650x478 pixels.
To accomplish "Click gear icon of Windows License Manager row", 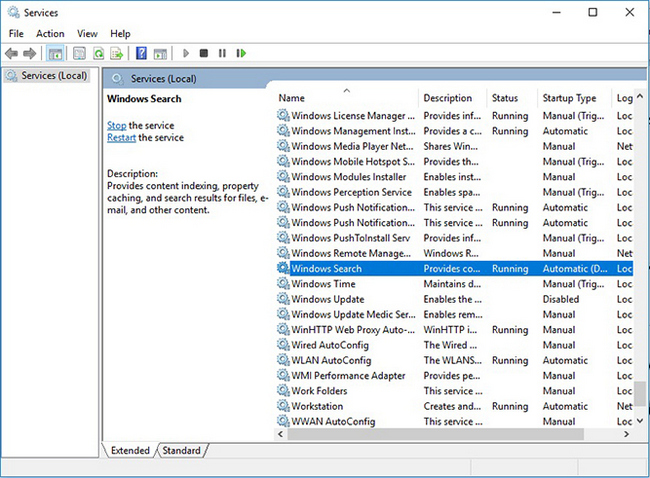I will pos(283,115).
